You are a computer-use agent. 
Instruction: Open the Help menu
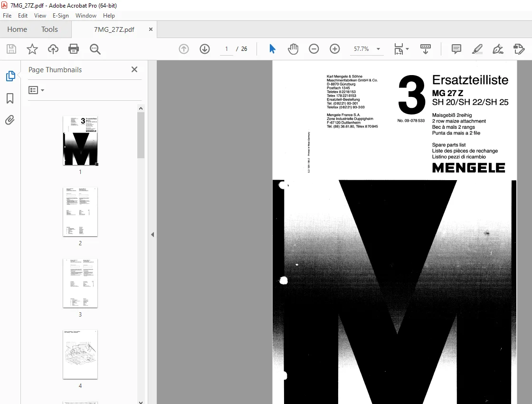109,16
